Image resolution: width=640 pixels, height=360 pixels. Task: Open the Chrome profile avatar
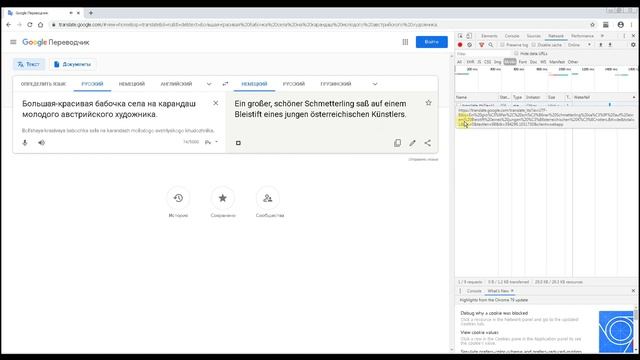(x=620, y=25)
